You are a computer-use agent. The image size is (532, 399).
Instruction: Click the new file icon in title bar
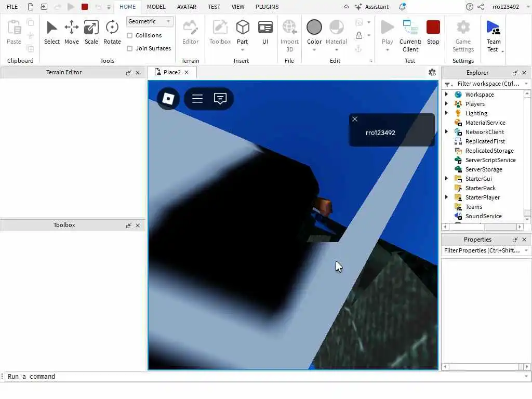point(31,7)
